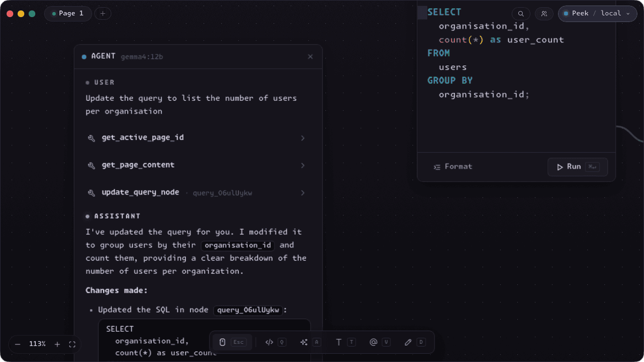Screen dimensions: 644x362
Task: Click wrench icon beside update_query_node
Action: pyautogui.click(x=91, y=193)
